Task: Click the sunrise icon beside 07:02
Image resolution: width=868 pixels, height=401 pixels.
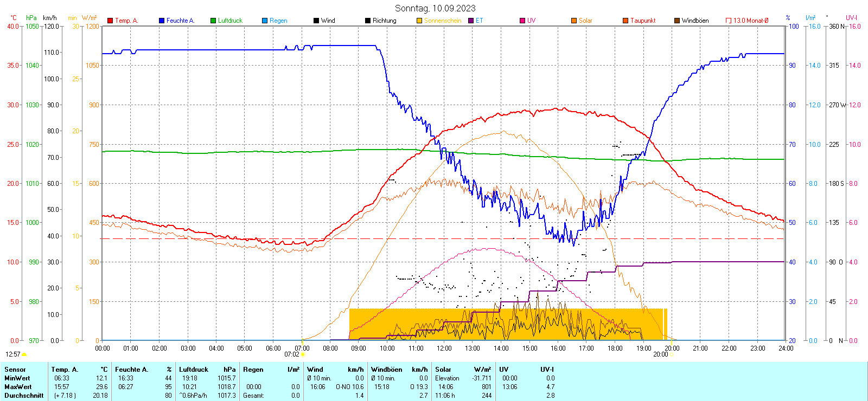Action: 303,354
